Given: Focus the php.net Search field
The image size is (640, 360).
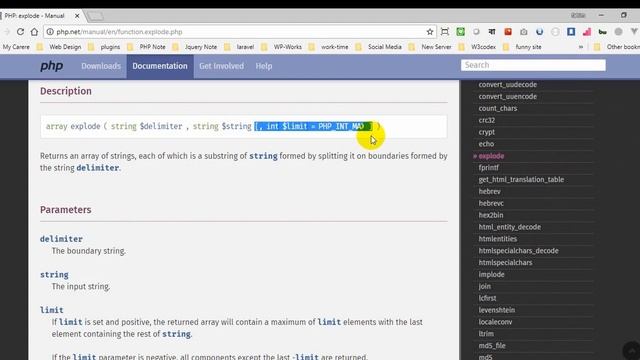Looking at the screenshot, I should pos(533,65).
